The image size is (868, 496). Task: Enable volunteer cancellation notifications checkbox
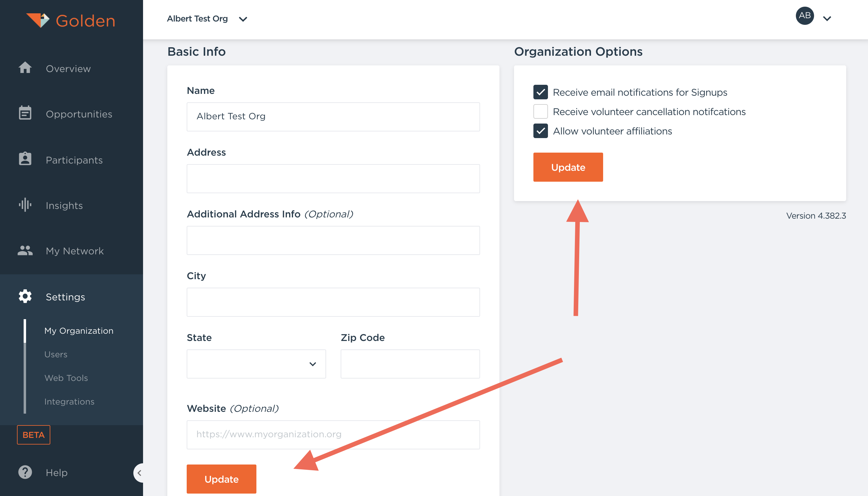540,111
